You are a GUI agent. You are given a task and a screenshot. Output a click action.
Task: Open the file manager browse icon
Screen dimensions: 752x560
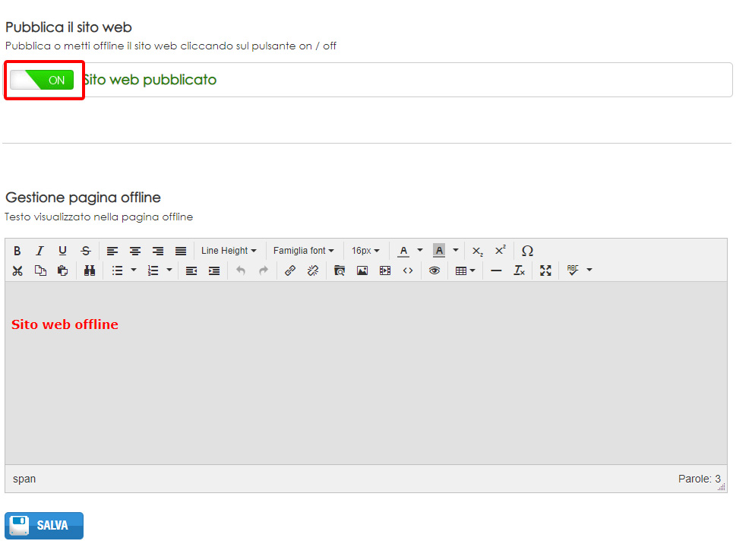click(x=340, y=271)
